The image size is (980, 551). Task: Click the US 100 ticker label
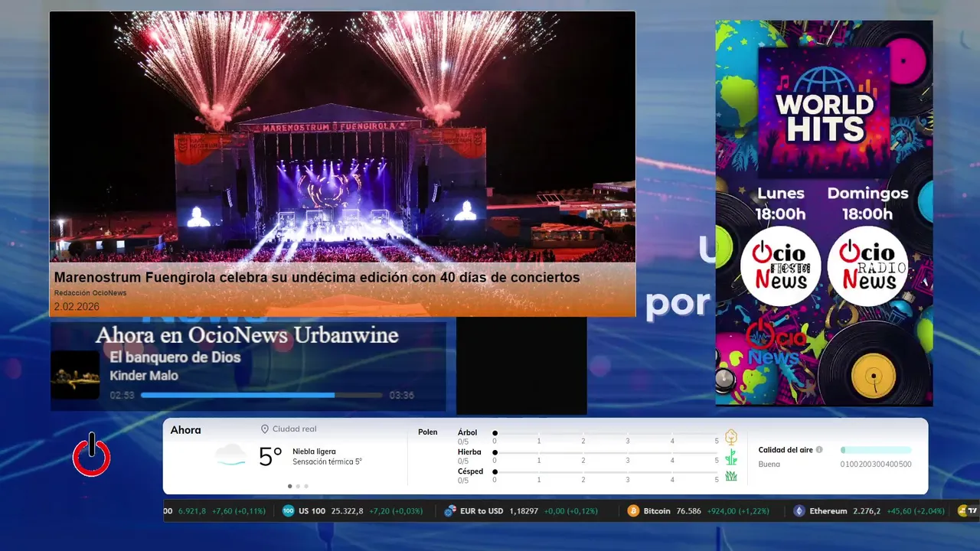click(312, 511)
